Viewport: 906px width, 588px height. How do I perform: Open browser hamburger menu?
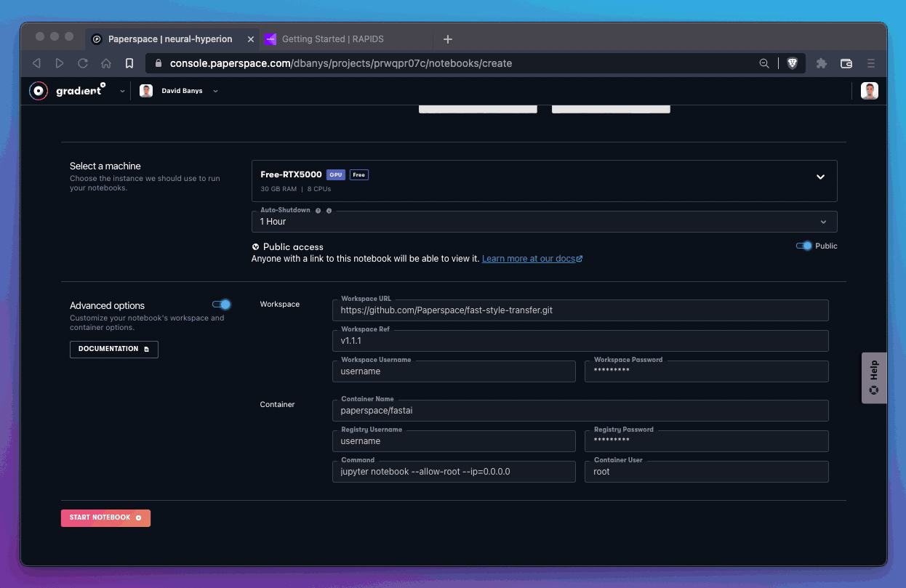(871, 63)
